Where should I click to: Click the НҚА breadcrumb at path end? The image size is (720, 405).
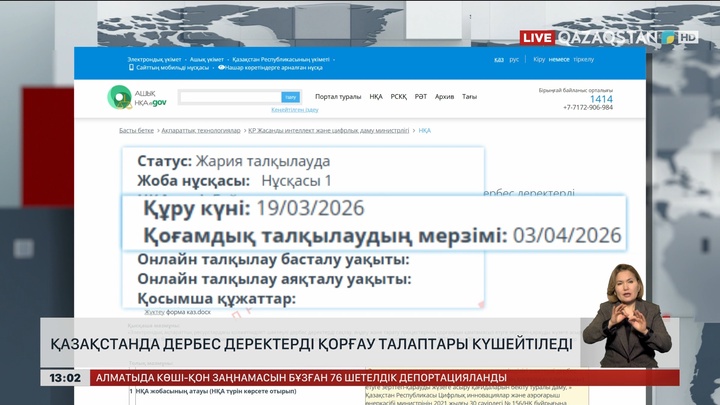(x=425, y=130)
